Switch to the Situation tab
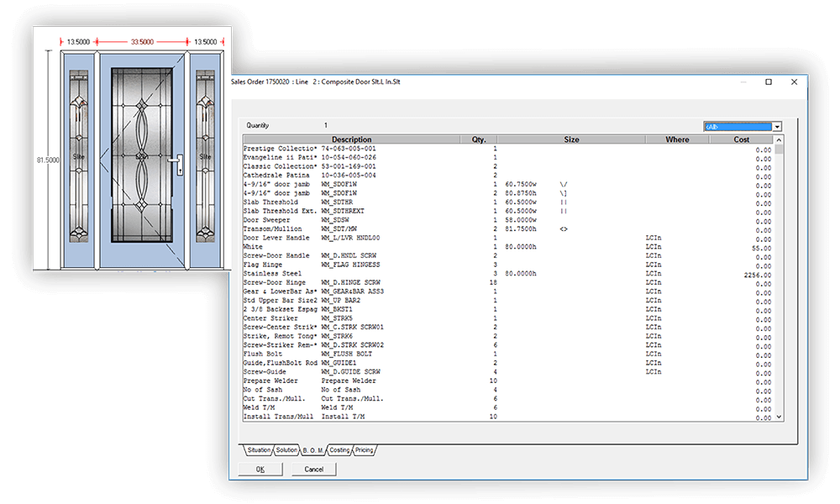The image size is (840, 504). 258,449
